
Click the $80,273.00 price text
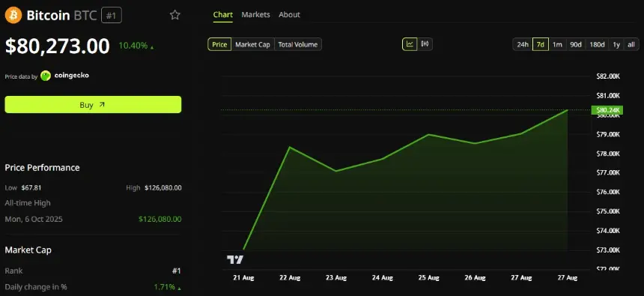pos(57,46)
